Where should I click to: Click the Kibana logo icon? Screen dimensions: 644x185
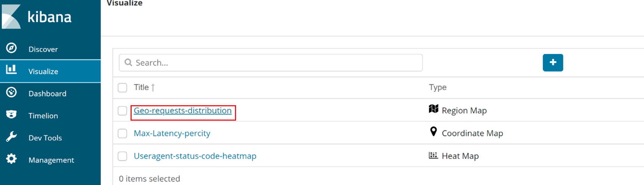[11, 17]
